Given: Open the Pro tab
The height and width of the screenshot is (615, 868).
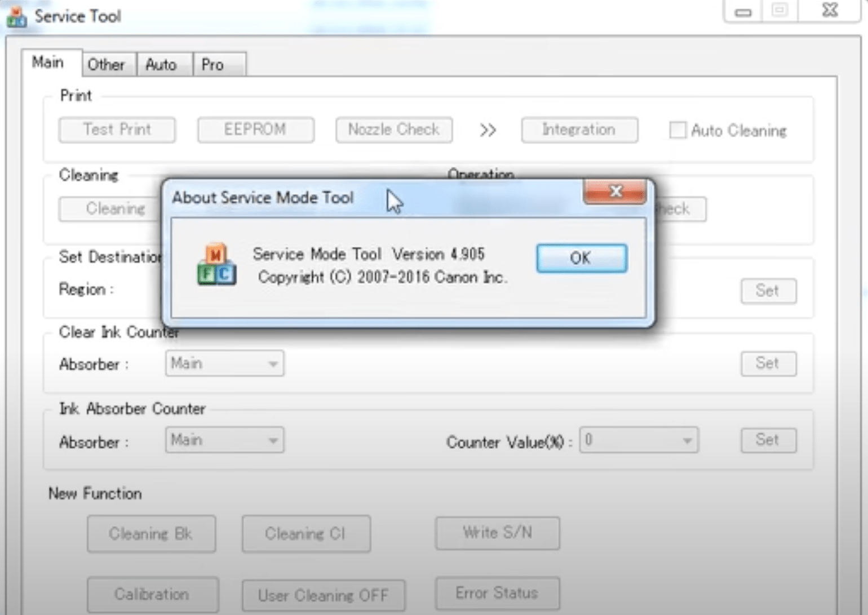Looking at the screenshot, I should coord(213,64).
